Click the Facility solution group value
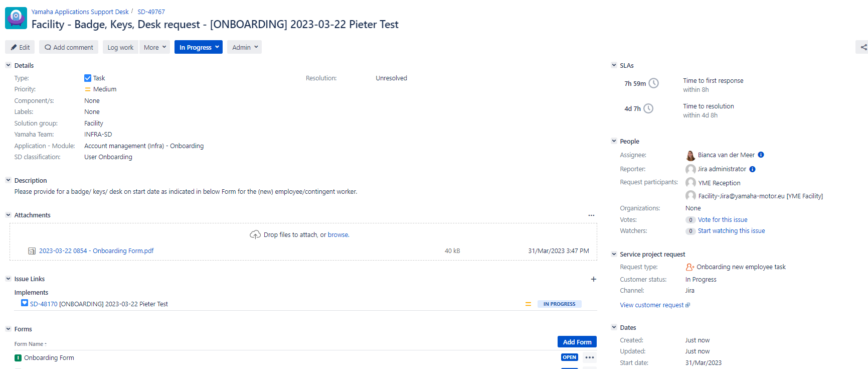The width and height of the screenshot is (868, 369). [94, 124]
